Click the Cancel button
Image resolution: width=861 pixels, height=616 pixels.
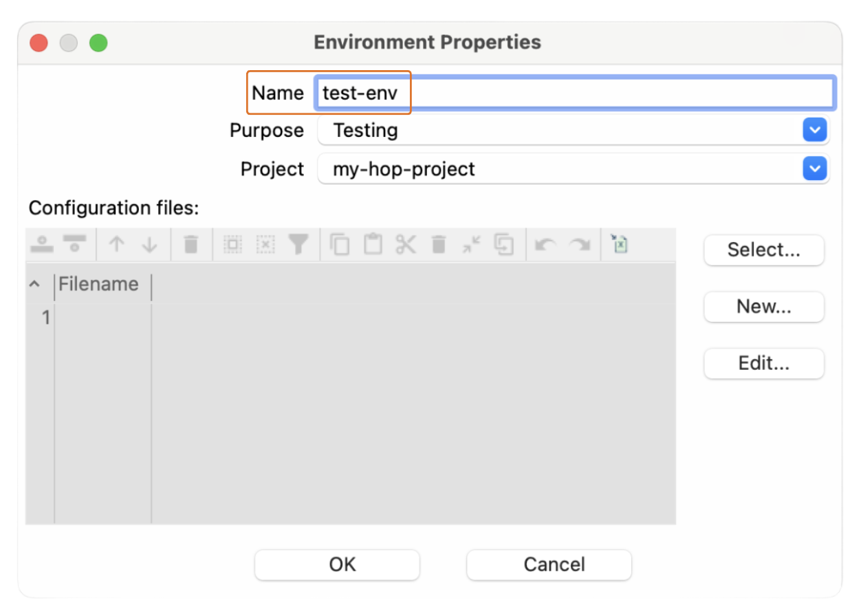[549, 565]
